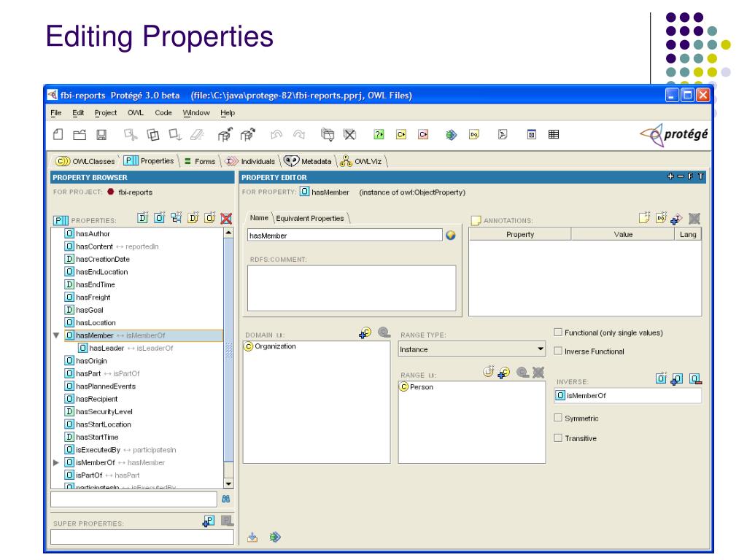Viewport: 747px width, 560px height.
Task: Click the green arrow icon in the main toolbar
Action: point(451,135)
